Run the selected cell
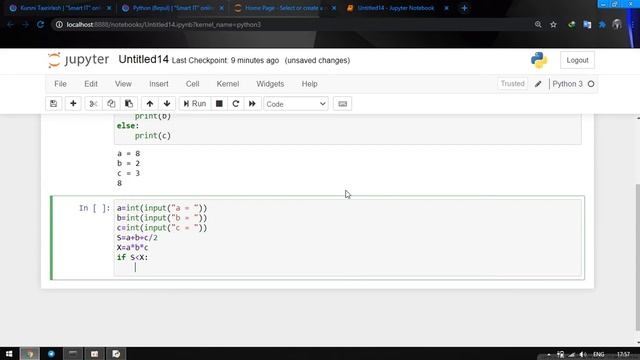 coord(195,104)
